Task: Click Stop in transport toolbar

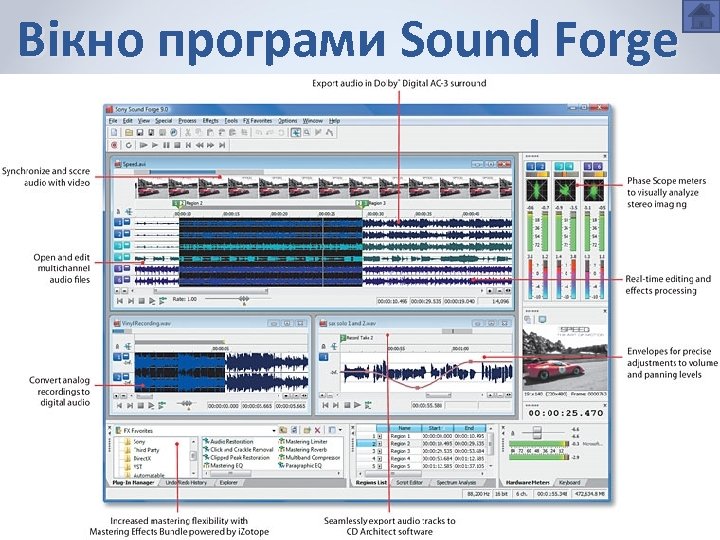Action: (x=177, y=145)
